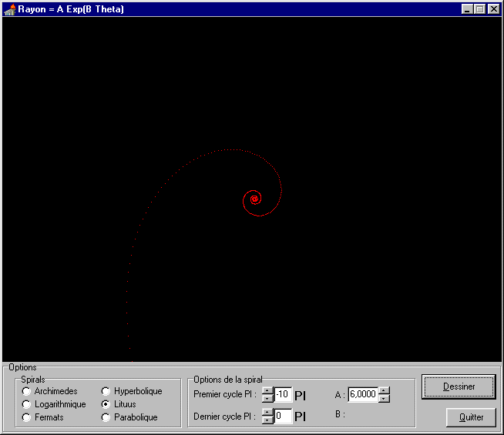The image size is (504, 435).
Task: Maximize the Rayon window
Action: click(480, 9)
